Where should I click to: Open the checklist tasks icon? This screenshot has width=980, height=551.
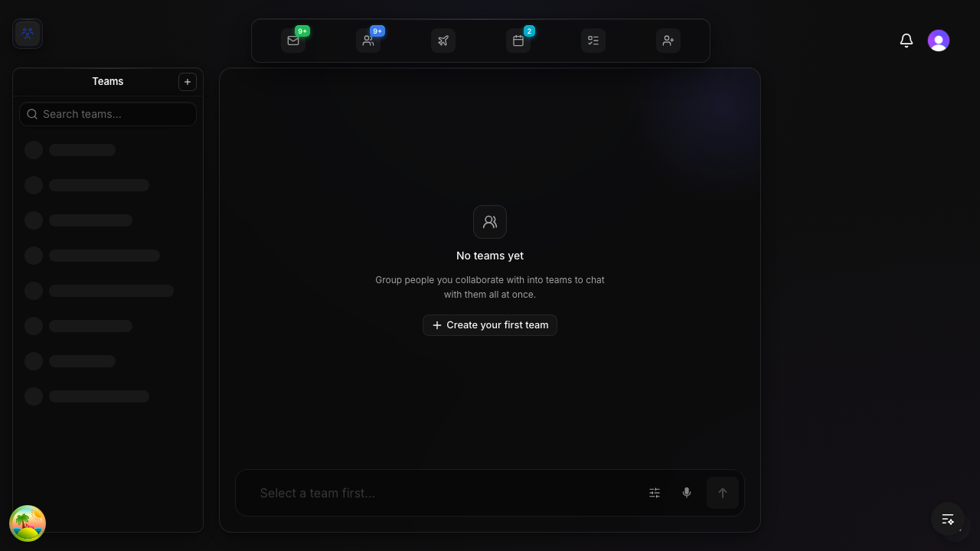pos(593,41)
